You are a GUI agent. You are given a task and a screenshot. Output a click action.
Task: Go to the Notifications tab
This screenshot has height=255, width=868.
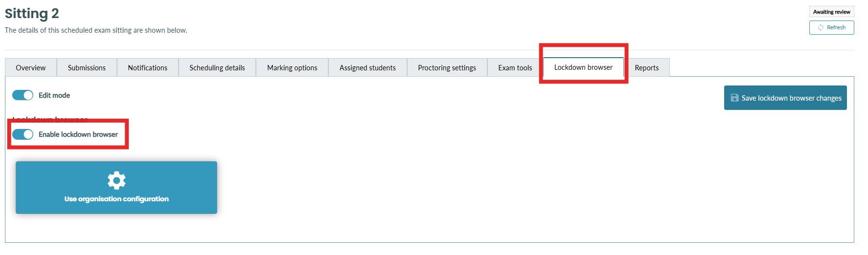(147, 68)
